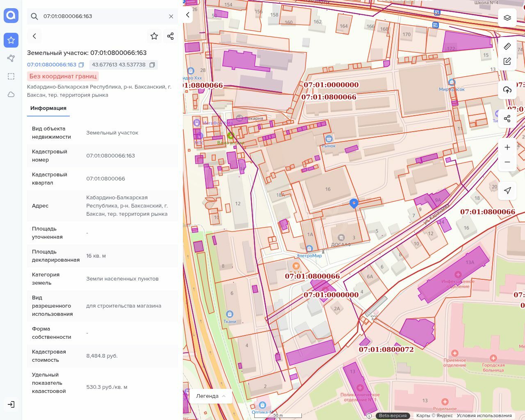Image resolution: width=525 pixels, height=420 pixels.
Task: Activate the draw/edit map tool
Action: pyautogui.click(x=507, y=62)
